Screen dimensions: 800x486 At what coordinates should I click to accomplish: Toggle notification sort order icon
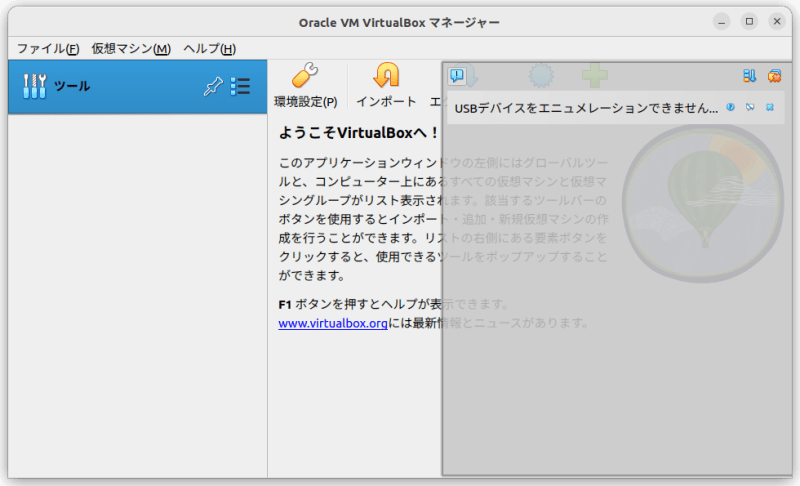pos(749,76)
